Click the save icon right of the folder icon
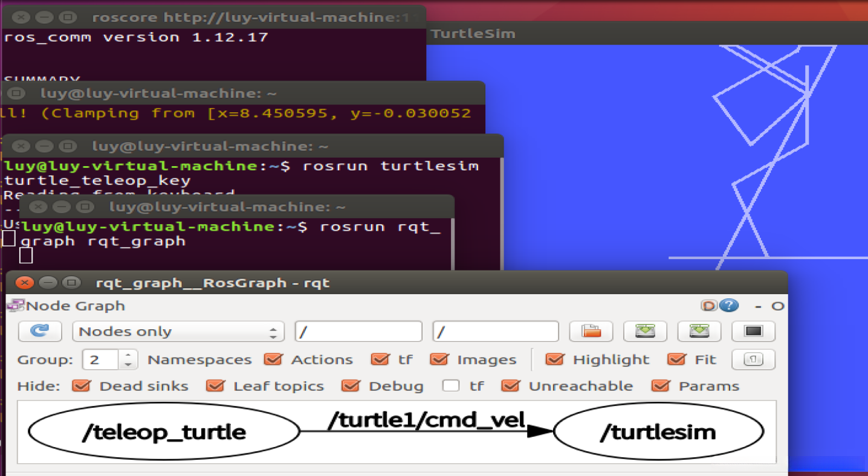This screenshot has width=868, height=476. (645, 331)
